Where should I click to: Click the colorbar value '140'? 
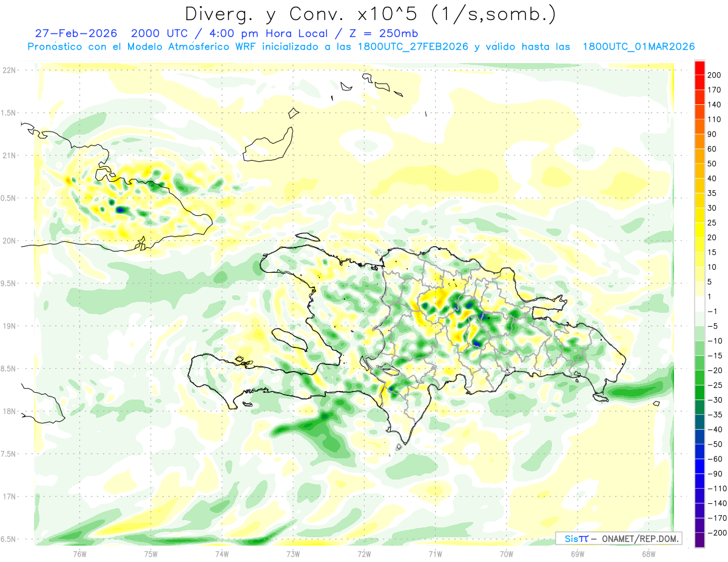pos(715,104)
